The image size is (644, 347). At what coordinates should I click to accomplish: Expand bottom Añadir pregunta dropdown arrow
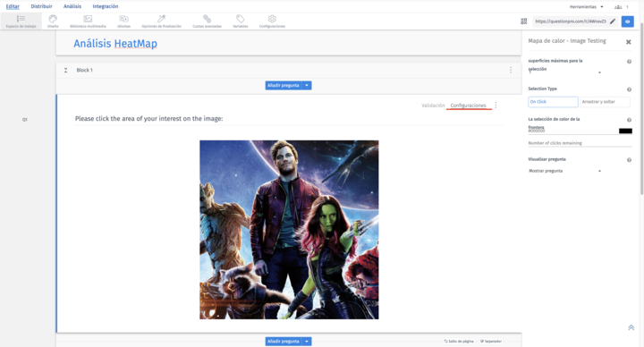[307, 342]
